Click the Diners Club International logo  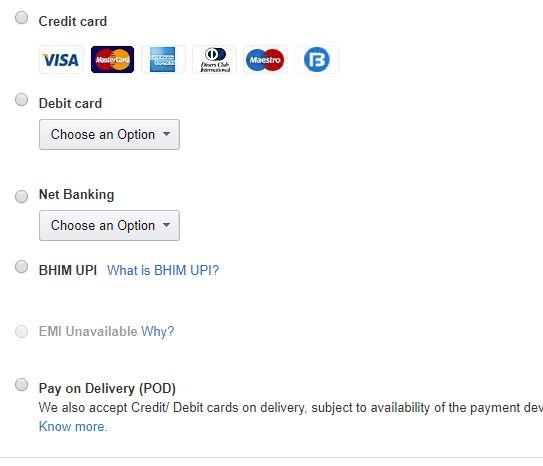coord(214,60)
